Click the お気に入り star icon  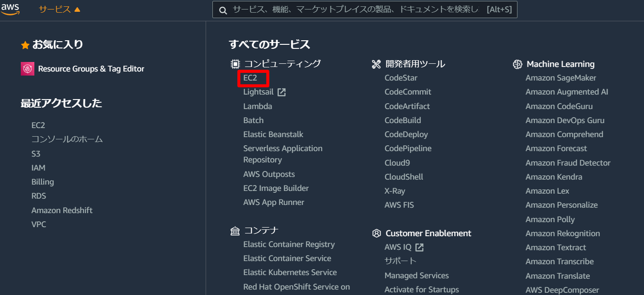click(x=25, y=45)
